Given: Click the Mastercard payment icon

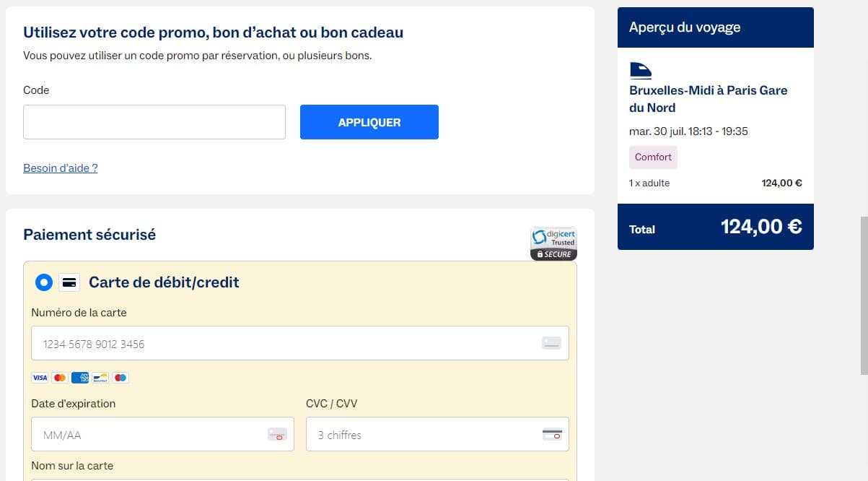Looking at the screenshot, I should coord(59,378).
